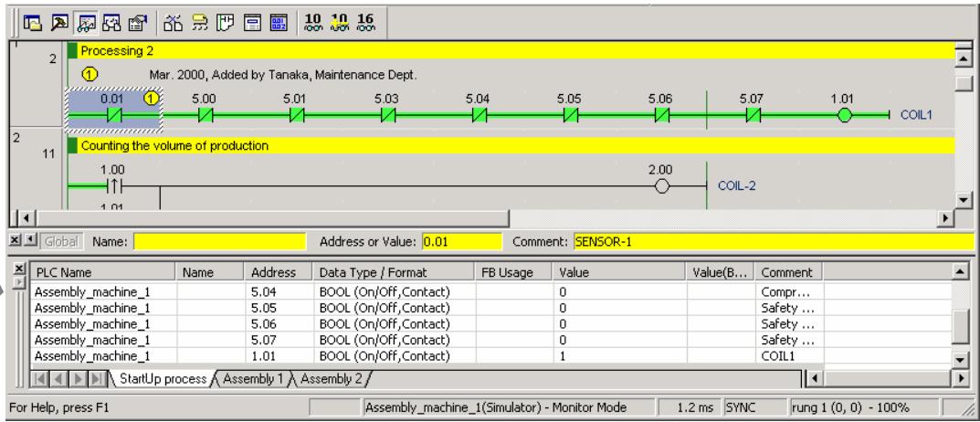Viewport: 980px width, 422px height.
Task: Toggle the output window (hammer) icon
Action: pyautogui.click(x=59, y=23)
